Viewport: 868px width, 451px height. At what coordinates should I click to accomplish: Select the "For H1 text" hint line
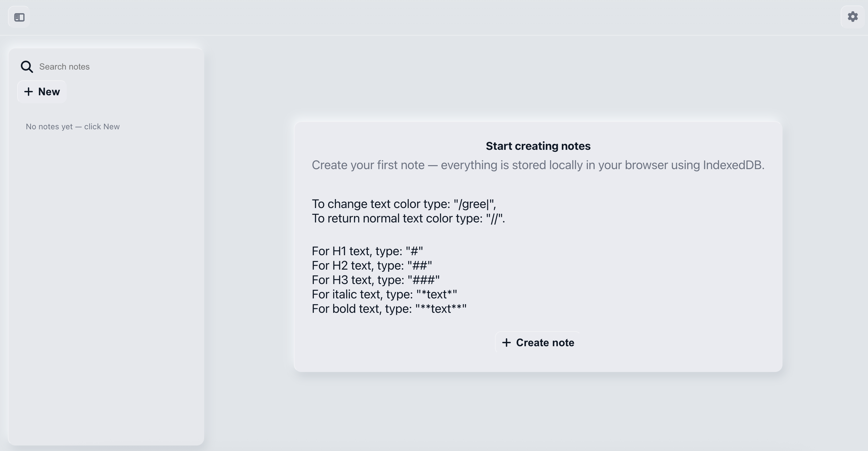tap(367, 251)
